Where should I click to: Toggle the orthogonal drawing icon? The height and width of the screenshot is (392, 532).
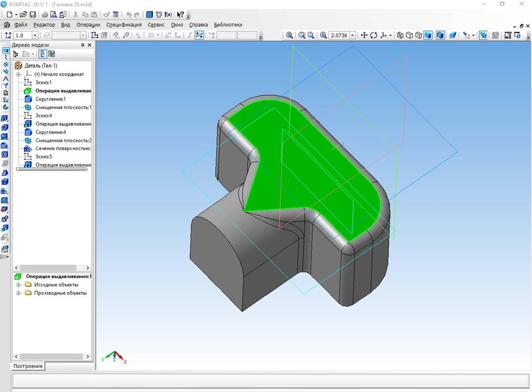190,35
